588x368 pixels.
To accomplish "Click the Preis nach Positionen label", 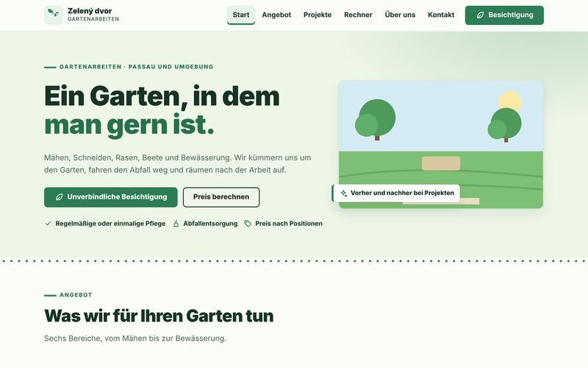I will [x=289, y=224].
